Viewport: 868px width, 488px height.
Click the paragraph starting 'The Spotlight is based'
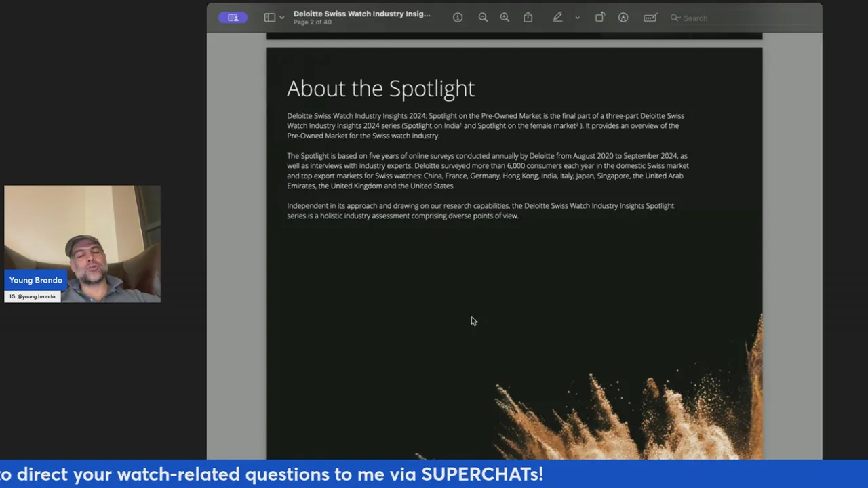click(488, 171)
